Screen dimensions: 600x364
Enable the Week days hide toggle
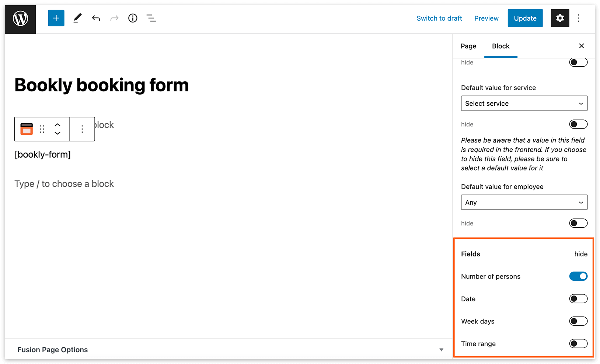pos(578,321)
